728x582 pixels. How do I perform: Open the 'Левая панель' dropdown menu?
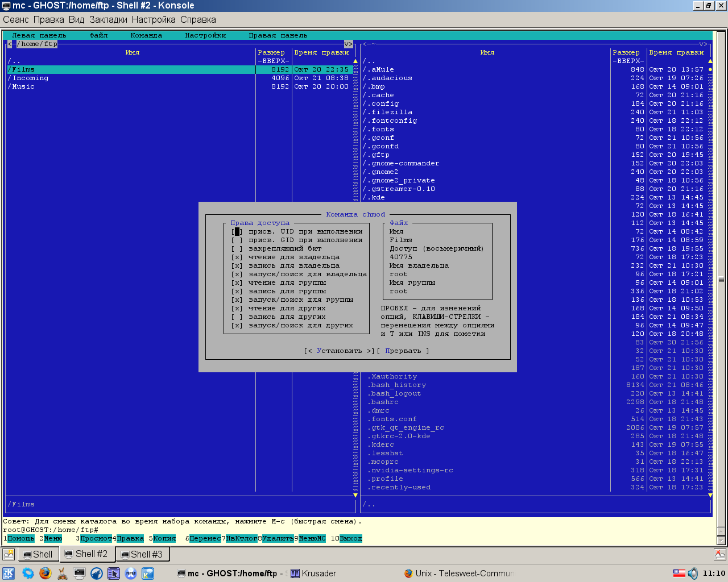click(39, 35)
